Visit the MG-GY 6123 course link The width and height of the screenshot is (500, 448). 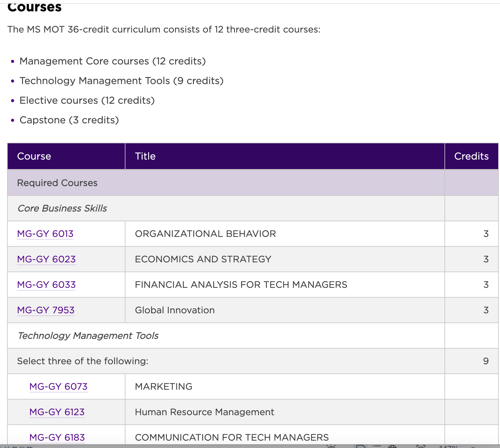[57, 412]
